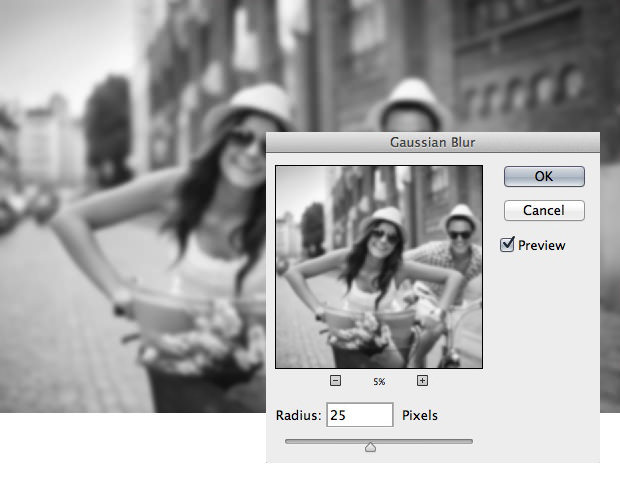Click the Radius input field
The image size is (620, 483).
click(360, 415)
